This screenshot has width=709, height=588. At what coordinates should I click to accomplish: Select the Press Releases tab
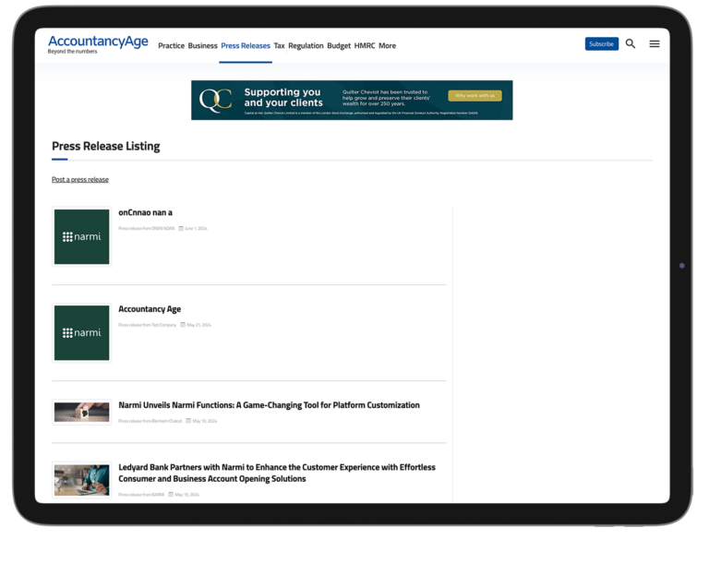click(246, 45)
